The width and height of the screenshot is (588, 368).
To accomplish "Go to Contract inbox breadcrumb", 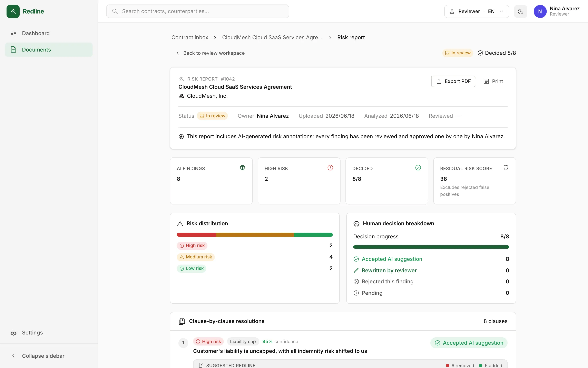I will [190, 37].
